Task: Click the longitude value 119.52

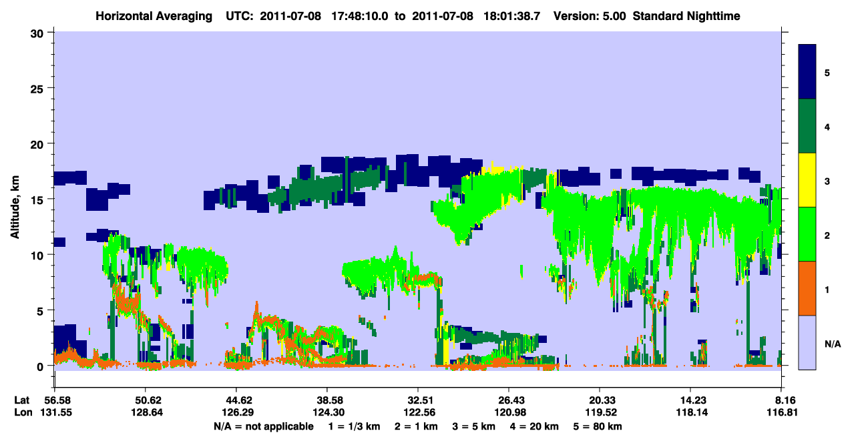Action: [600, 412]
